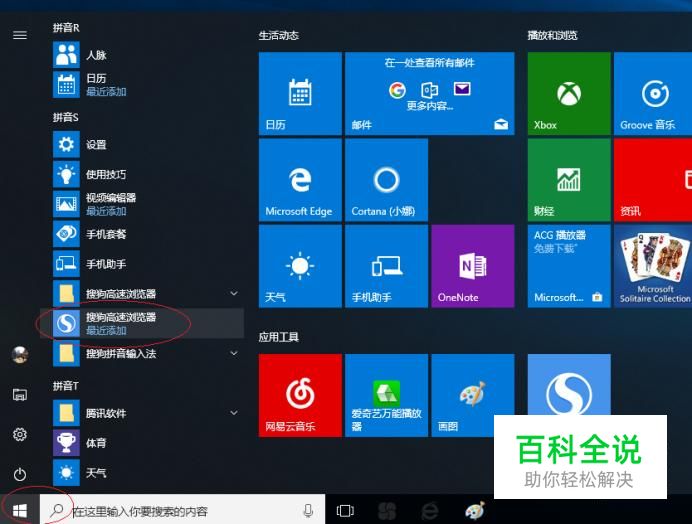
Task: Expand the 腾讯软件 folder
Action: [141, 413]
